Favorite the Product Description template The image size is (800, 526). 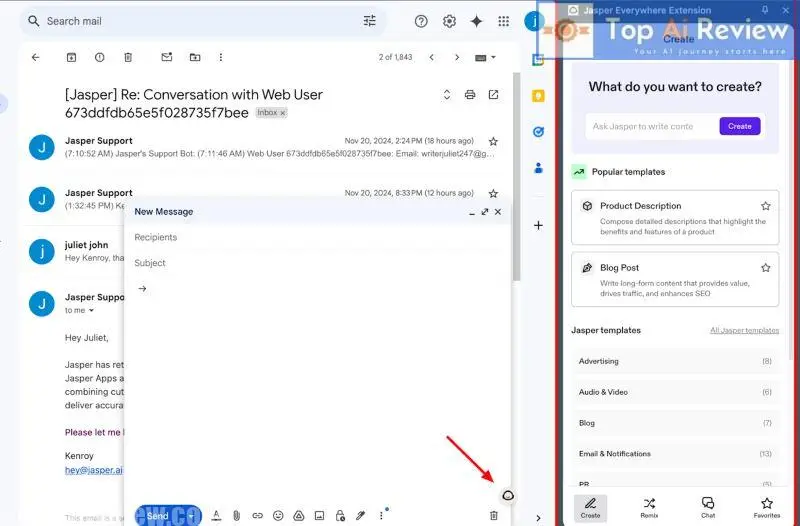pos(765,206)
